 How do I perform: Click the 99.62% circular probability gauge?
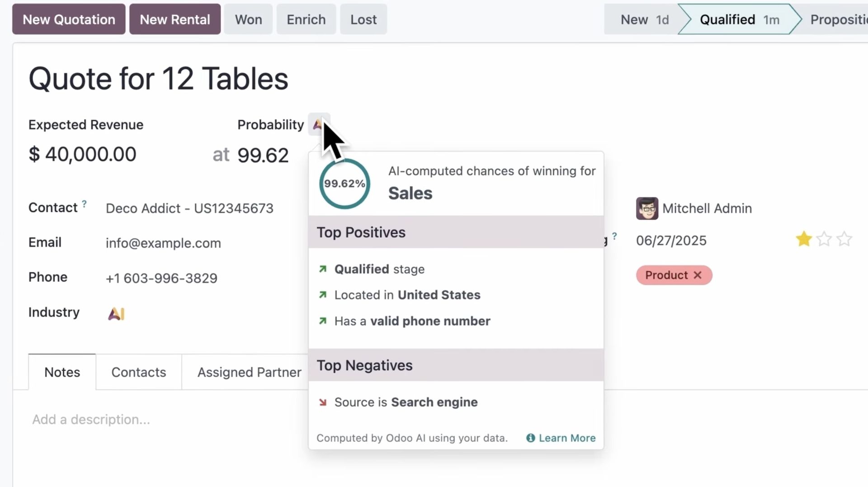pos(344,184)
